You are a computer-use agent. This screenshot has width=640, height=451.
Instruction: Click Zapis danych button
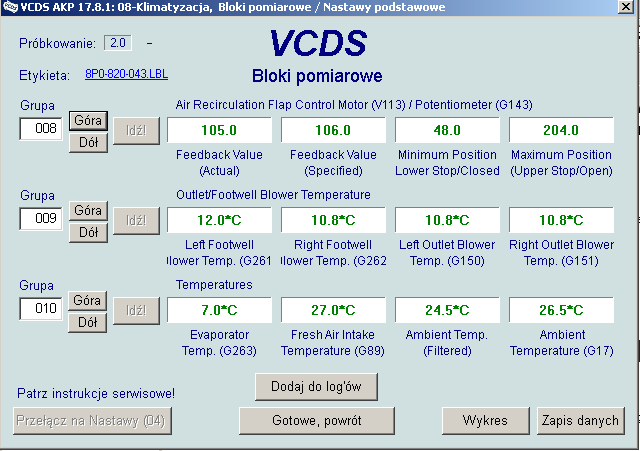(x=580, y=420)
